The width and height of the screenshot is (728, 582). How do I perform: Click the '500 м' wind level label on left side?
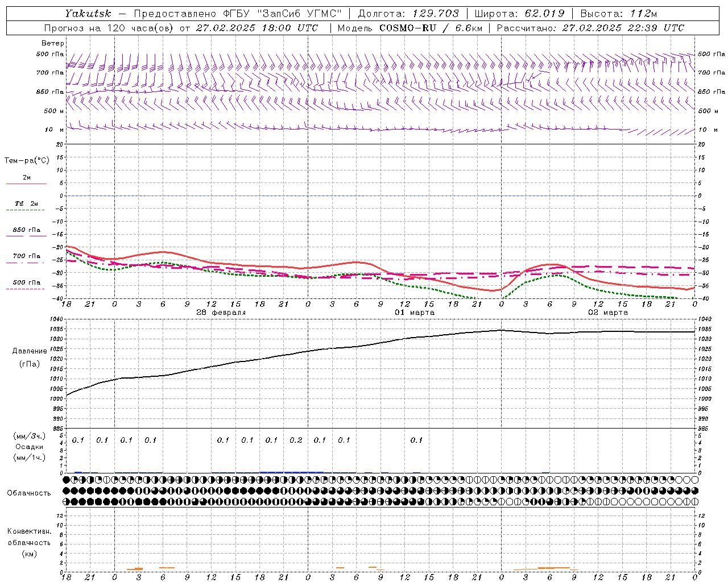click(53, 111)
